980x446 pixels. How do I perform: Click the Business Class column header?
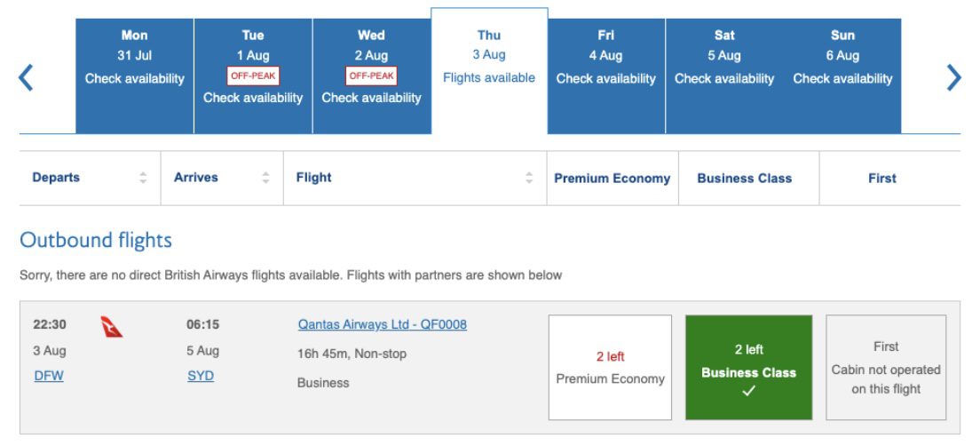(744, 179)
